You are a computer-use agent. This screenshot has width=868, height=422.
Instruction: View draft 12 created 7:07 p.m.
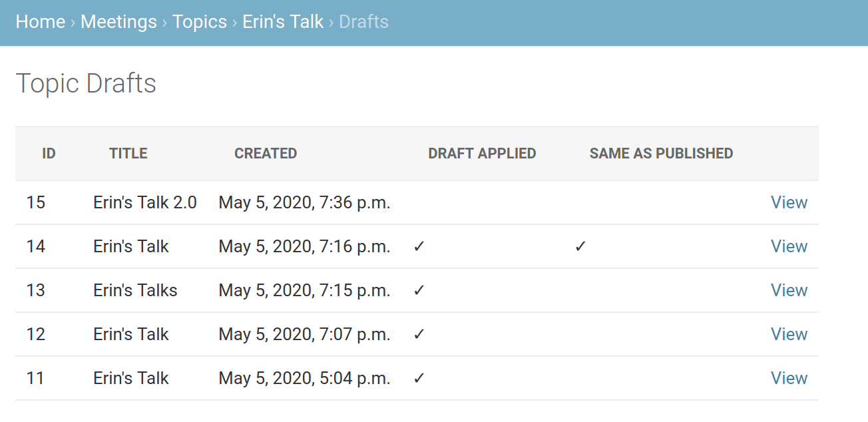click(789, 334)
